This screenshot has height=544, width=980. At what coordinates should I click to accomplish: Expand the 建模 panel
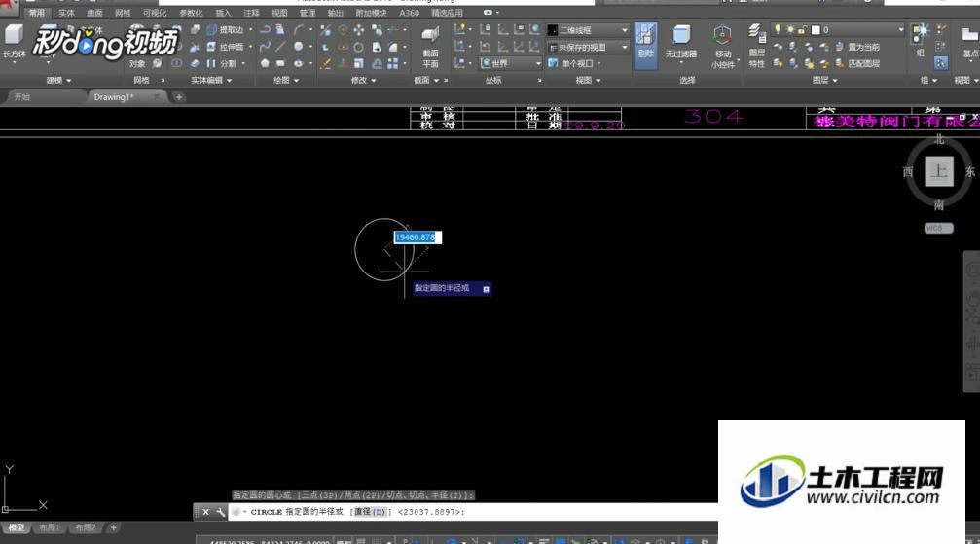(58, 81)
